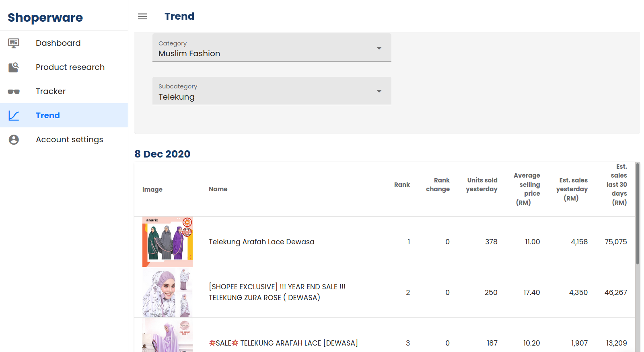Click the Telekung Zura Rose product thumbnail
This screenshot has width=644, height=352.
pos(167,293)
